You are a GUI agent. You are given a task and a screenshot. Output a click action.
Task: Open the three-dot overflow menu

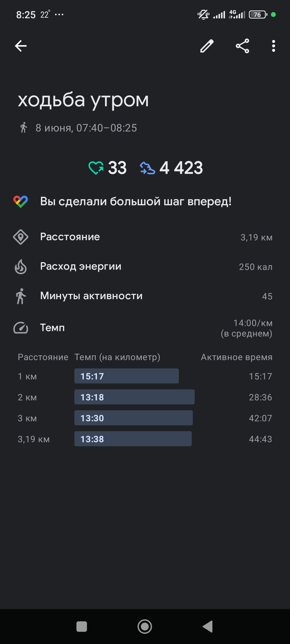(x=273, y=46)
